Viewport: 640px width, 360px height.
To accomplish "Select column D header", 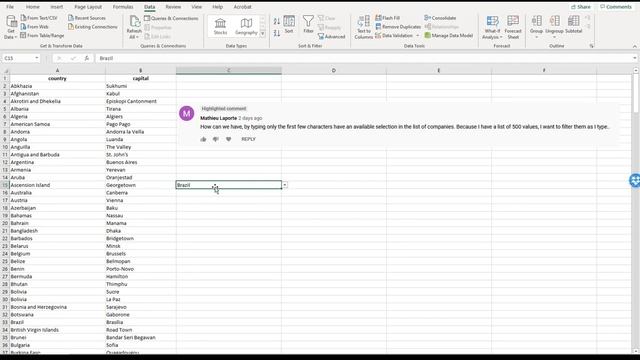I will tap(333, 71).
